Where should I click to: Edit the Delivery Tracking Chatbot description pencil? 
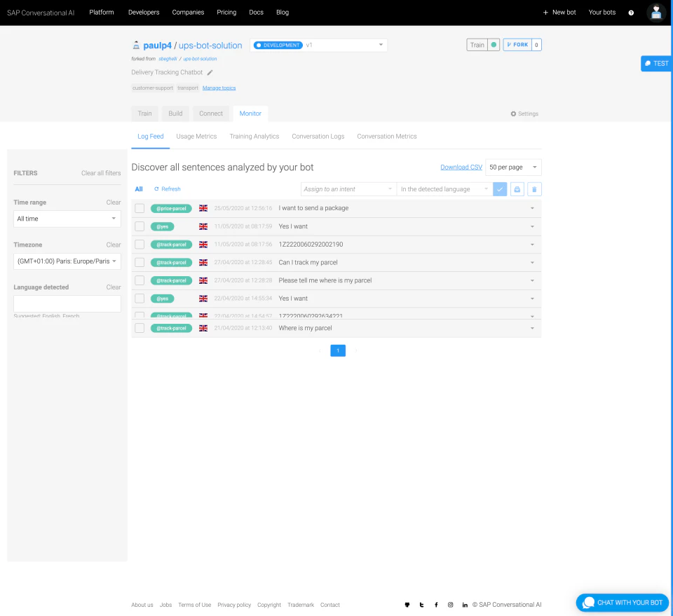pos(210,72)
